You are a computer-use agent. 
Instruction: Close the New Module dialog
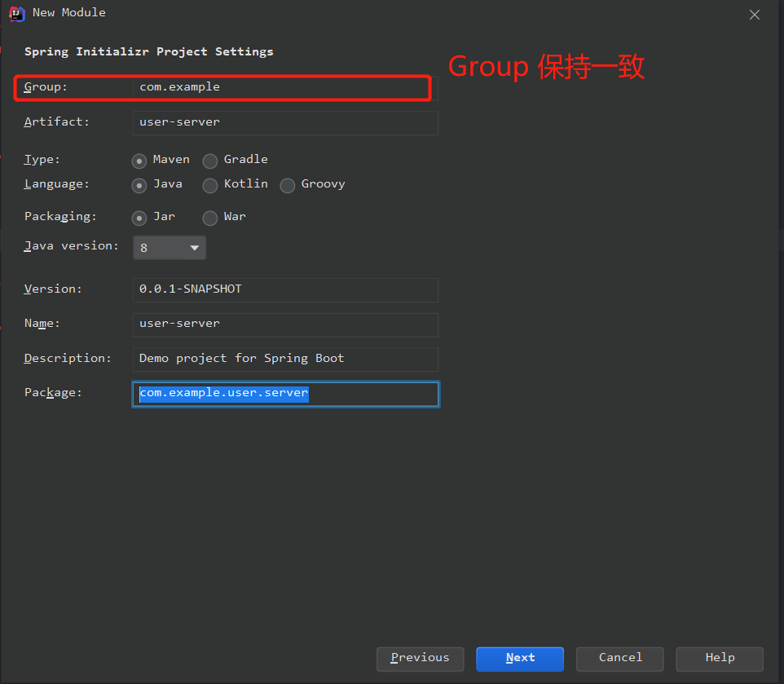[755, 15]
